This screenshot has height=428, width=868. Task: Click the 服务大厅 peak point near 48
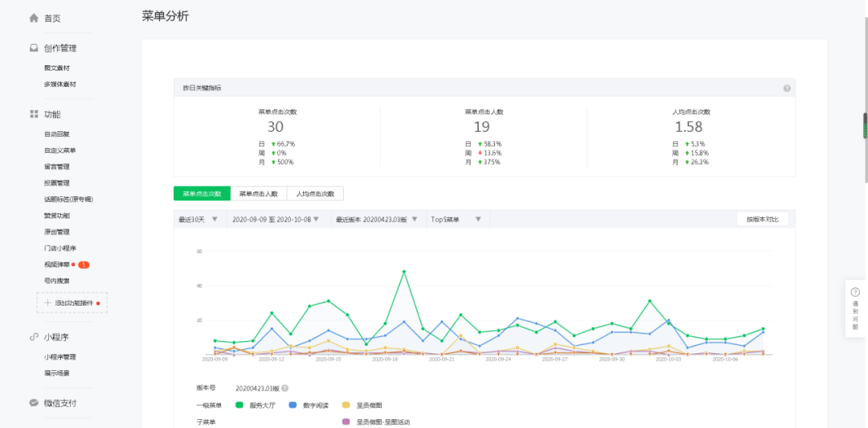(x=404, y=272)
